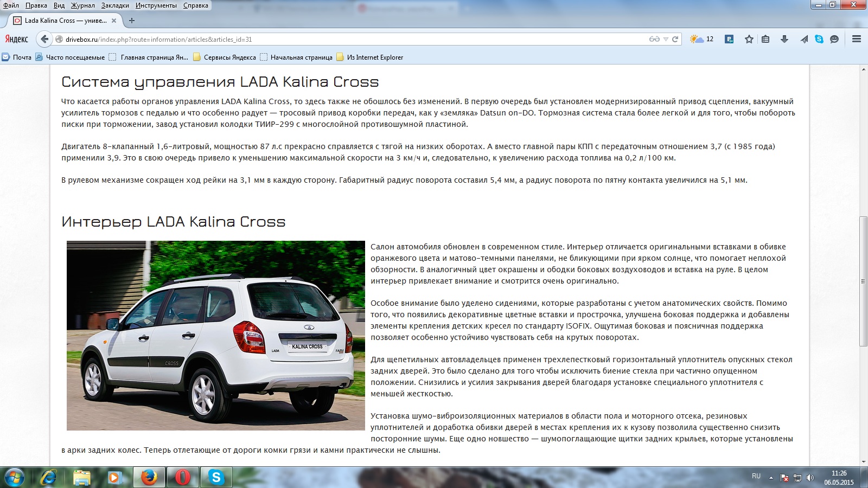This screenshot has width=868, height=488.
Task: Click the white Kalina Cross car photo
Action: pos(216,336)
